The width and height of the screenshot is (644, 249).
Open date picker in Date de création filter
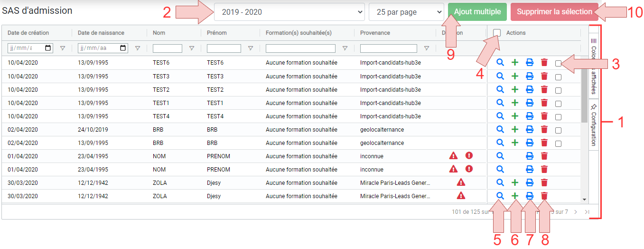48,48
